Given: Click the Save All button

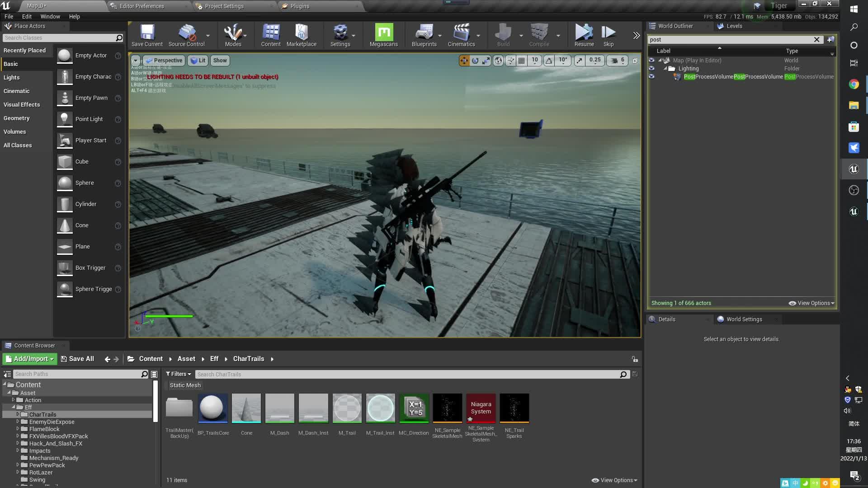Looking at the screenshot, I should pyautogui.click(x=77, y=358).
